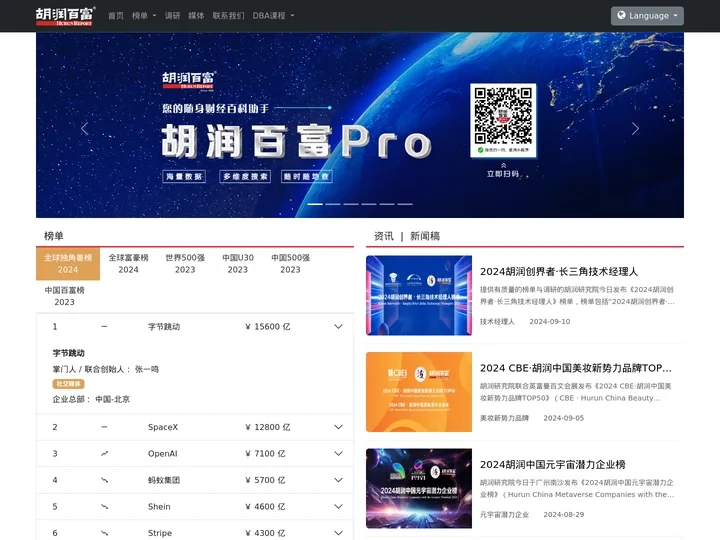Select the 中国百富榜 2023 tab
This screenshot has width=720, height=540.
point(64,296)
